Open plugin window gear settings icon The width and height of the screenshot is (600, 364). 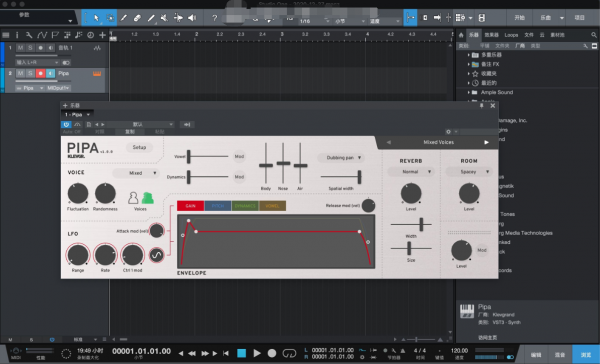[448, 132]
